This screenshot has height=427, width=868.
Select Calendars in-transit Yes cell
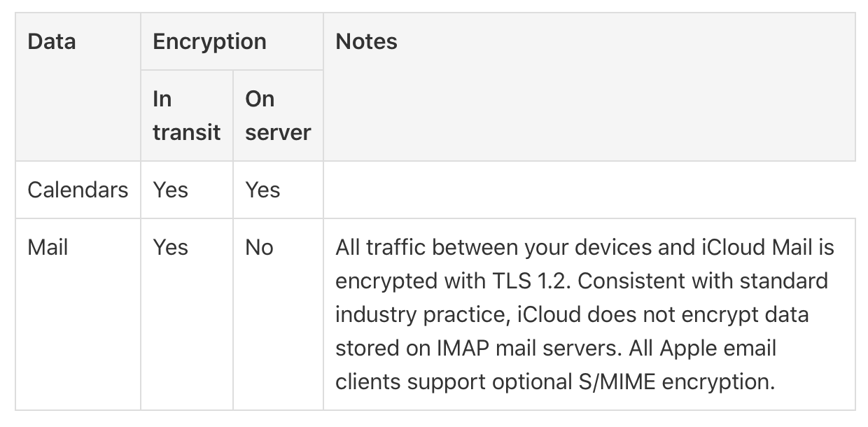170,190
